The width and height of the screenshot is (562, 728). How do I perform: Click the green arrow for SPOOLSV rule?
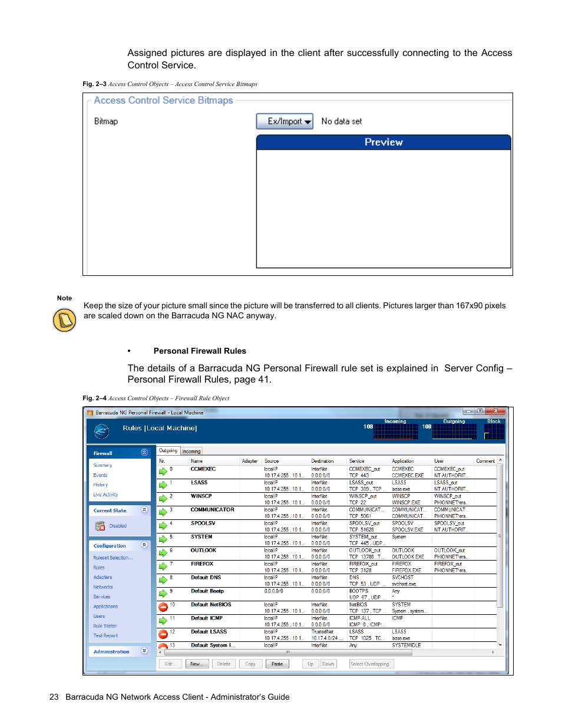(163, 526)
